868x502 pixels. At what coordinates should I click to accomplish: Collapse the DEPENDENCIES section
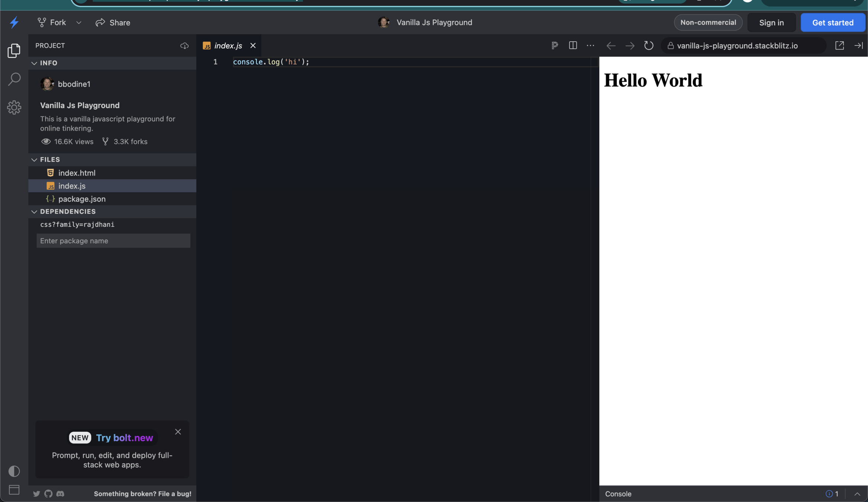point(34,212)
